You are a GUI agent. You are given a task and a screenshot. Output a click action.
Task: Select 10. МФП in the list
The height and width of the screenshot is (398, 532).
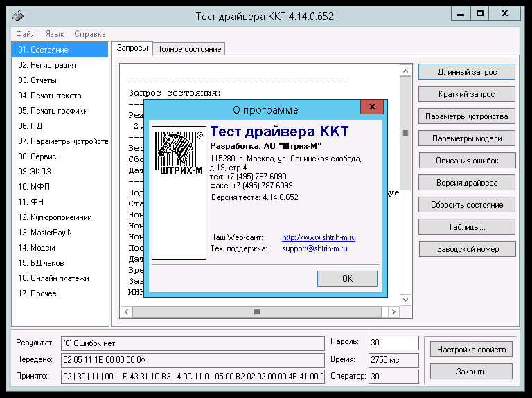[60, 187]
